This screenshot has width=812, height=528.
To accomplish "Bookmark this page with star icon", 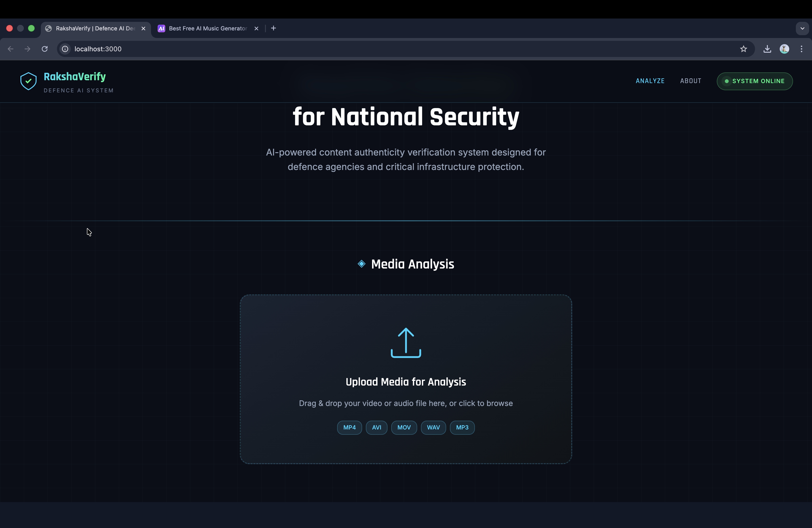I will 743,49.
